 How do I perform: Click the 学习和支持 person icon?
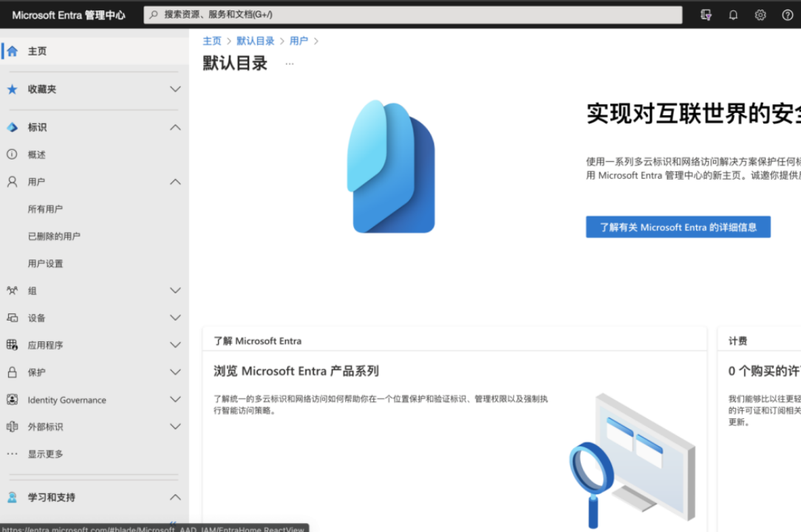tap(13, 497)
